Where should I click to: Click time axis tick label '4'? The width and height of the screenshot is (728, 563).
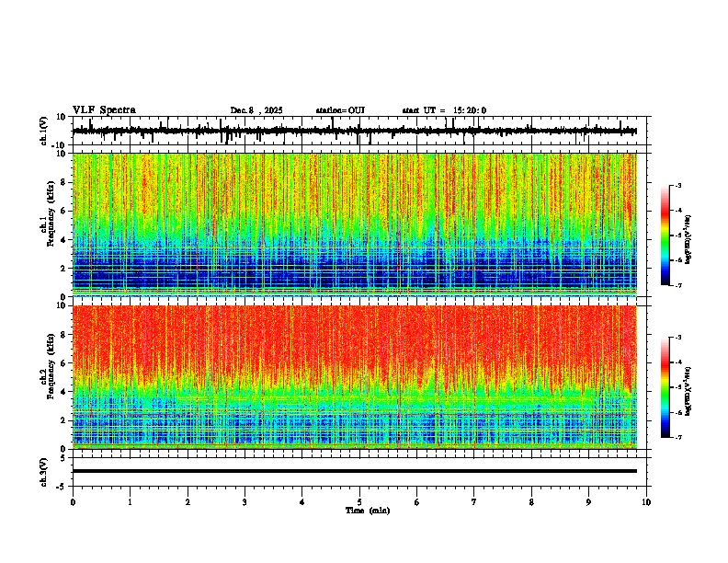pyautogui.click(x=302, y=502)
